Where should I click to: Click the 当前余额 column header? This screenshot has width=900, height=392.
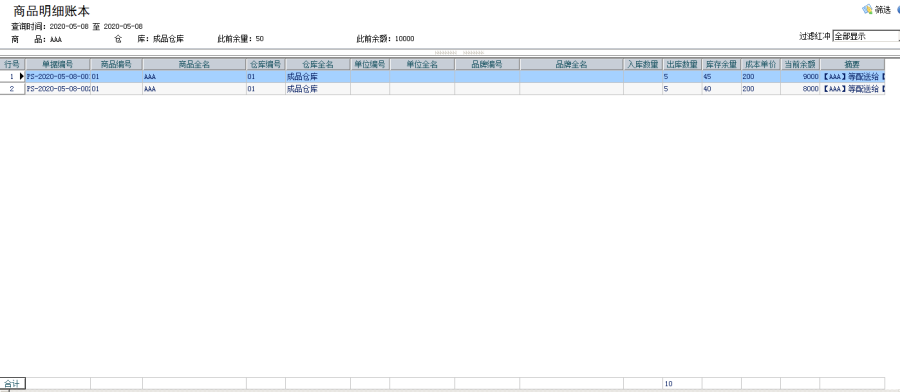(800, 64)
